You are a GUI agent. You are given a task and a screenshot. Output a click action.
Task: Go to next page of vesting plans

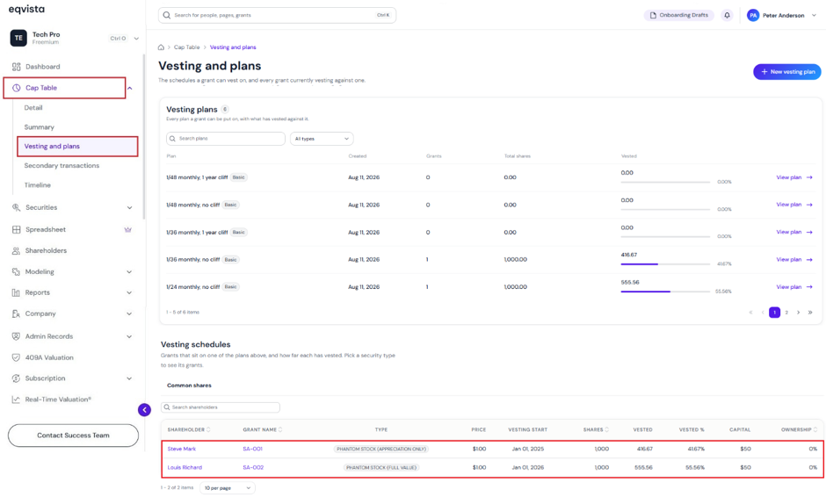coord(798,313)
